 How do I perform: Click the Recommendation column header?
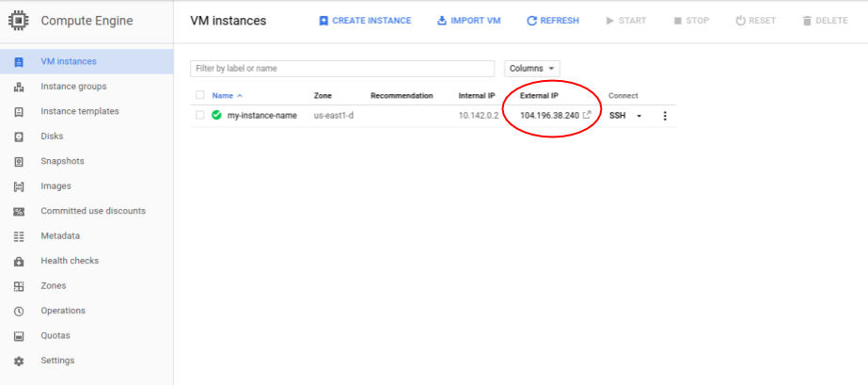click(x=402, y=96)
